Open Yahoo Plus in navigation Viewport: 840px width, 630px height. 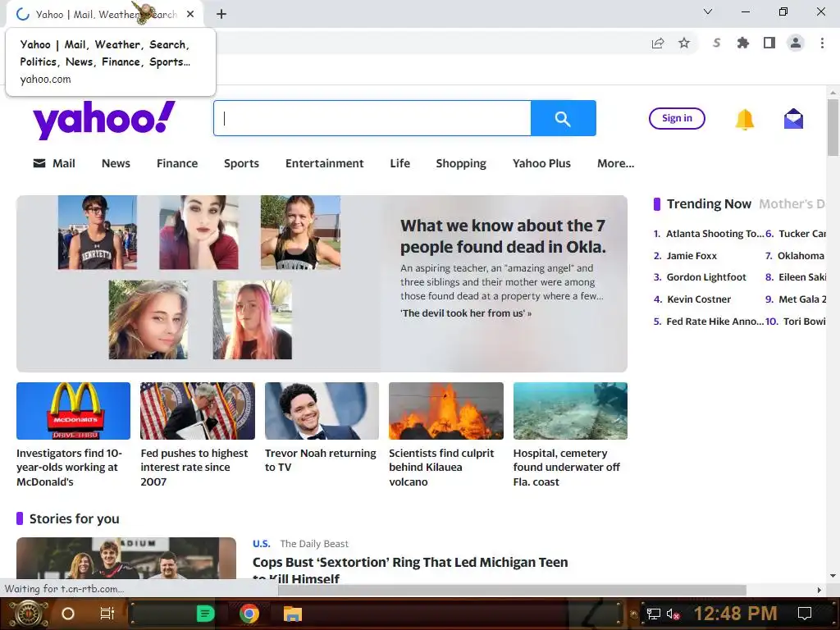(541, 163)
